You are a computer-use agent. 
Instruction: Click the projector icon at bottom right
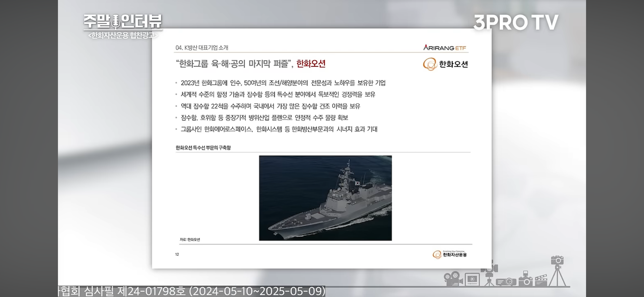click(x=506, y=282)
